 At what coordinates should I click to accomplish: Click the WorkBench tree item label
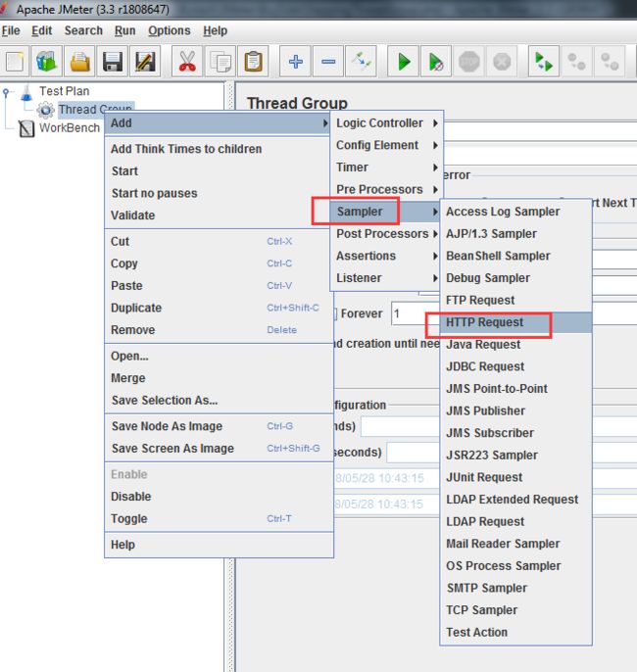tap(70, 128)
